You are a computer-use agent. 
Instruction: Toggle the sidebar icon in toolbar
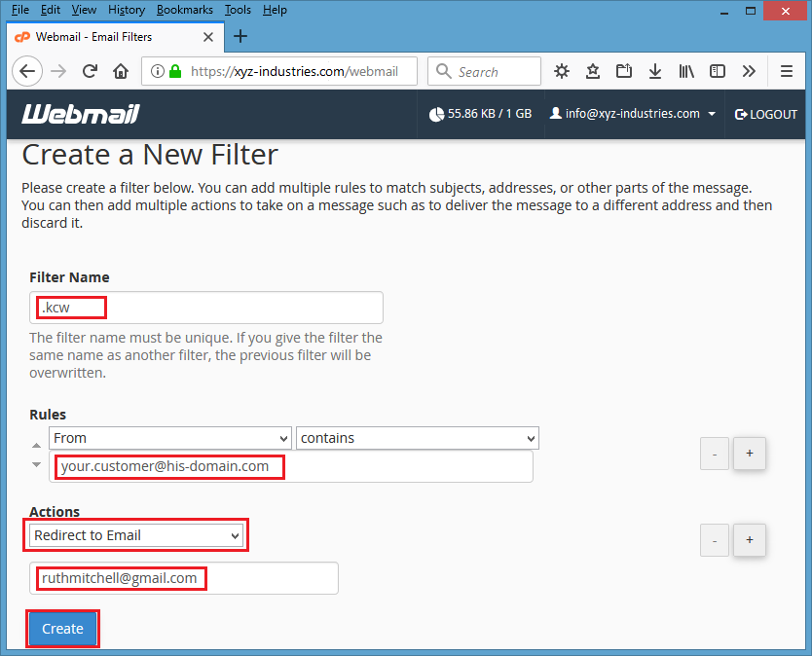pyautogui.click(x=718, y=71)
